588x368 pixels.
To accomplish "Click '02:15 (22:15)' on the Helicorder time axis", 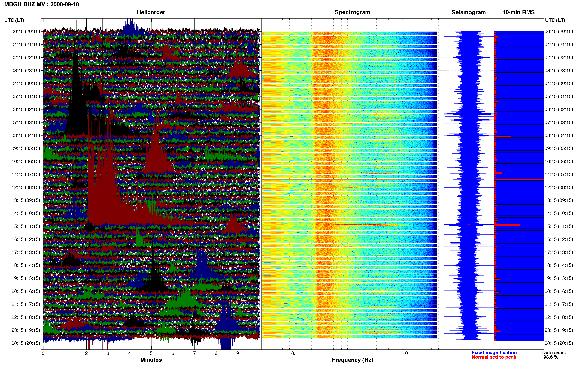I will point(26,57).
